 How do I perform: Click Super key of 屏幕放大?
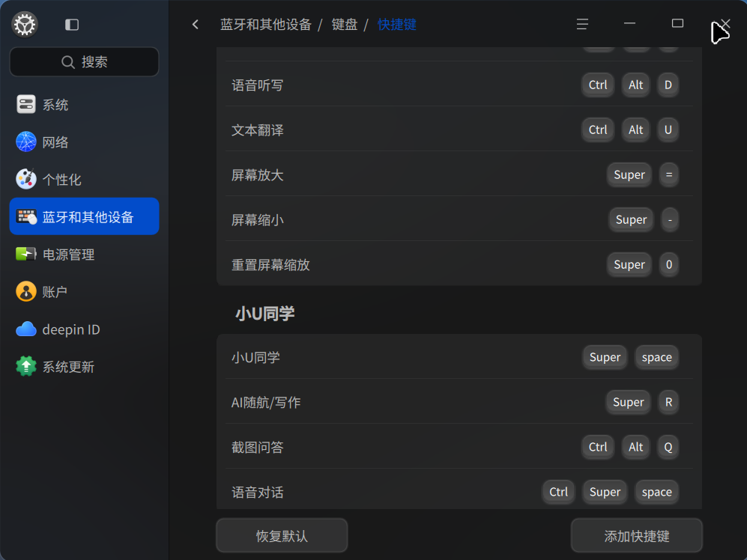click(x=629, y=174)
